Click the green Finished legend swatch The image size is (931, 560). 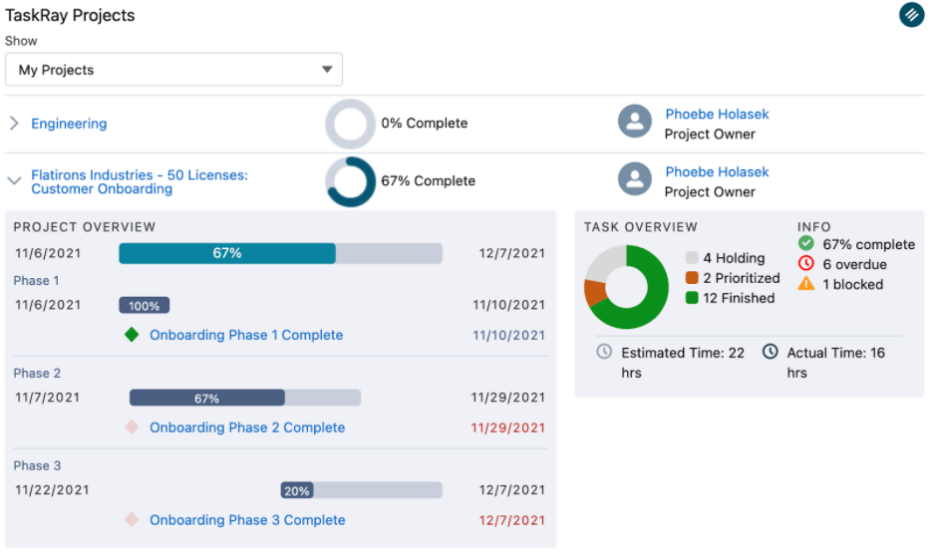pos(692,298)
